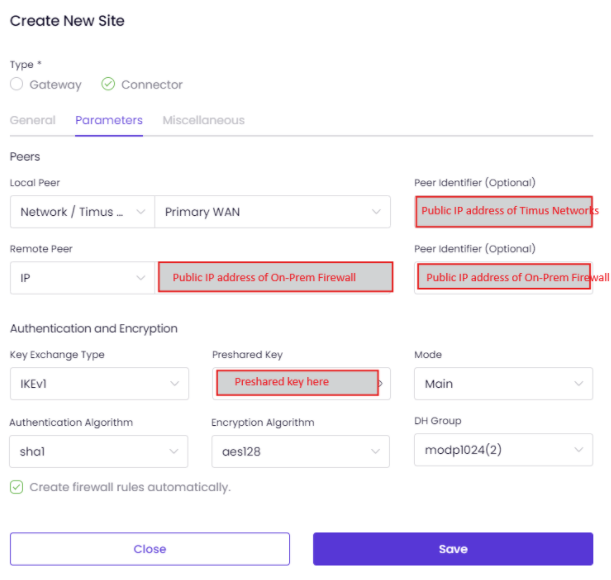Screen dimensions: 611x580
Task: Click the Local Peer Identifier field
Action: click(x=503, y=212)
